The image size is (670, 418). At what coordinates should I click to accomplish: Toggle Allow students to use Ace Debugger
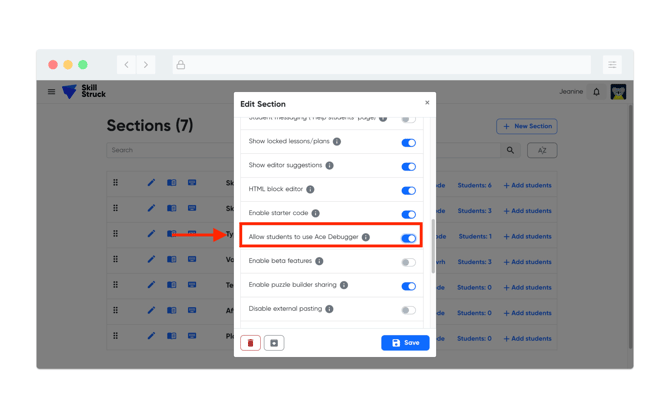(x=408, y=238)
